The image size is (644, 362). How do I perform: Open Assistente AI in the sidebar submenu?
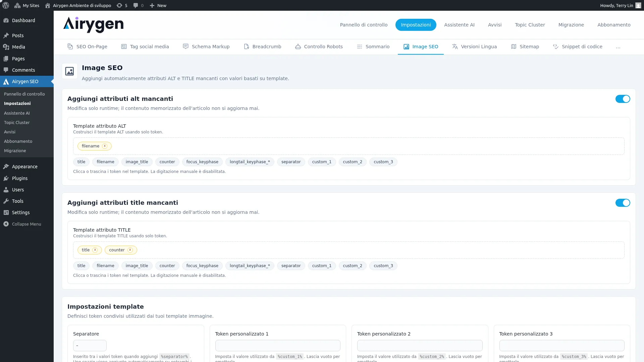[17, 113]
